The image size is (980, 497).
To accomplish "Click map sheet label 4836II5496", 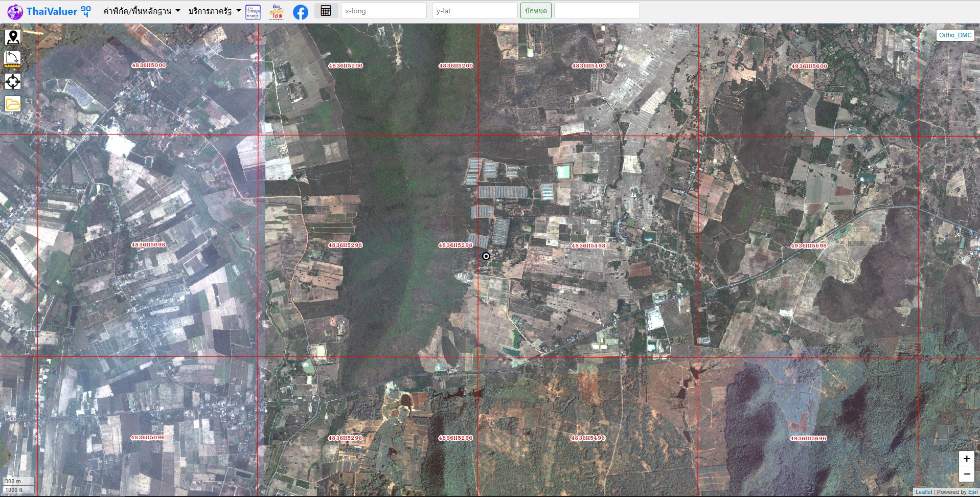I will (x=588, y=438).
